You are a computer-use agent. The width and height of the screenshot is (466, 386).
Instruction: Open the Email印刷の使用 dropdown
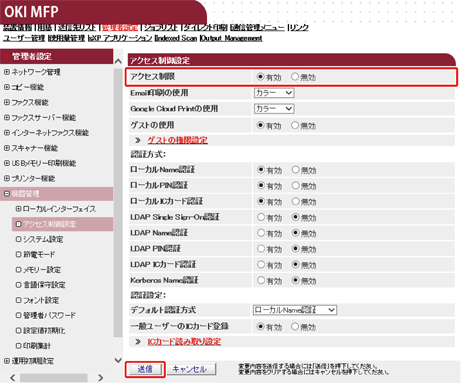tap(274, 93)
